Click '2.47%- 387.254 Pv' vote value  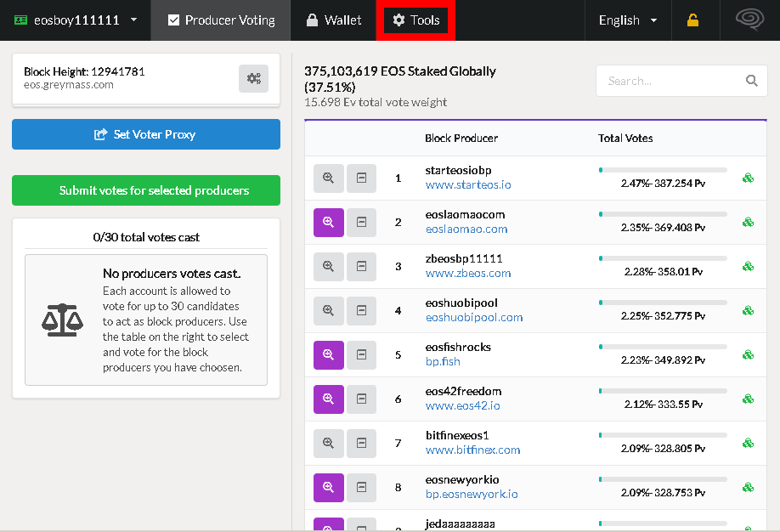pyautogui.click(x=663, y=184)
